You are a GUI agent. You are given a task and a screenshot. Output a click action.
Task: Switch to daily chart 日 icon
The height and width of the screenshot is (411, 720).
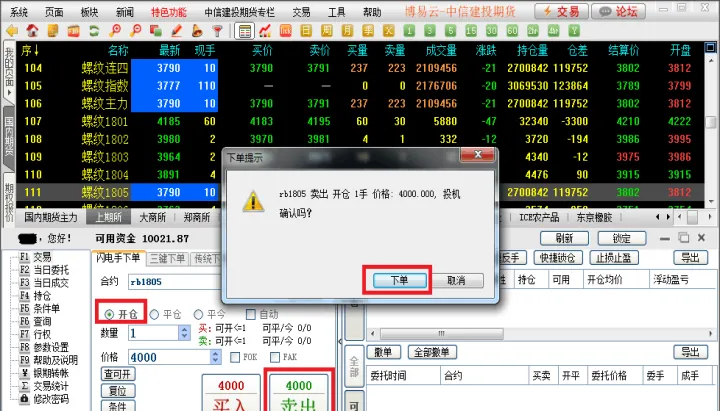(x=305, y=31)
